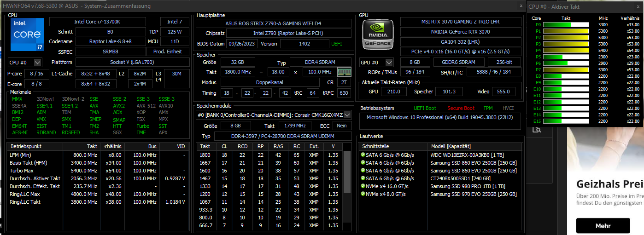The image size is (644, 235).
Task: Click the search icon in the background window
Action: 536,130
